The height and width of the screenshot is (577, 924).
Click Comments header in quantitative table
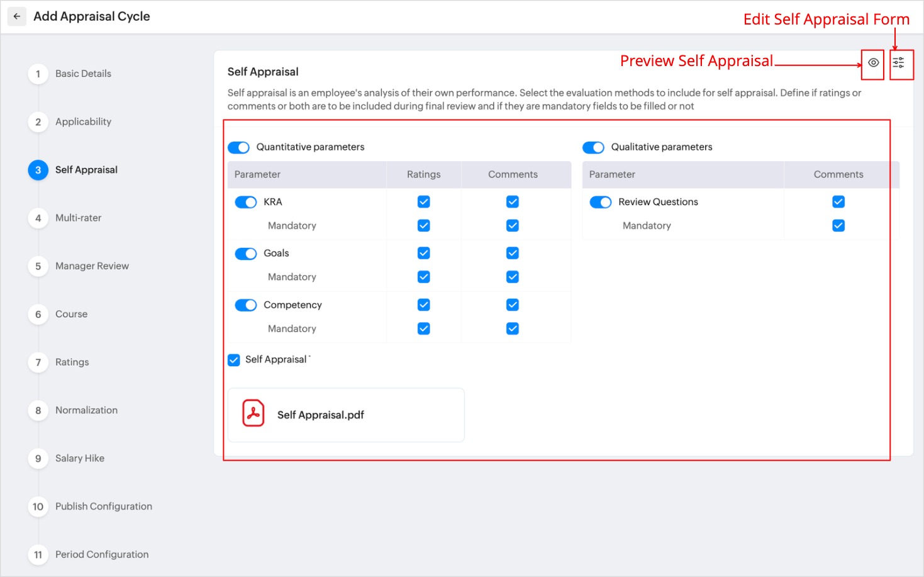click(x=513, y=174)
